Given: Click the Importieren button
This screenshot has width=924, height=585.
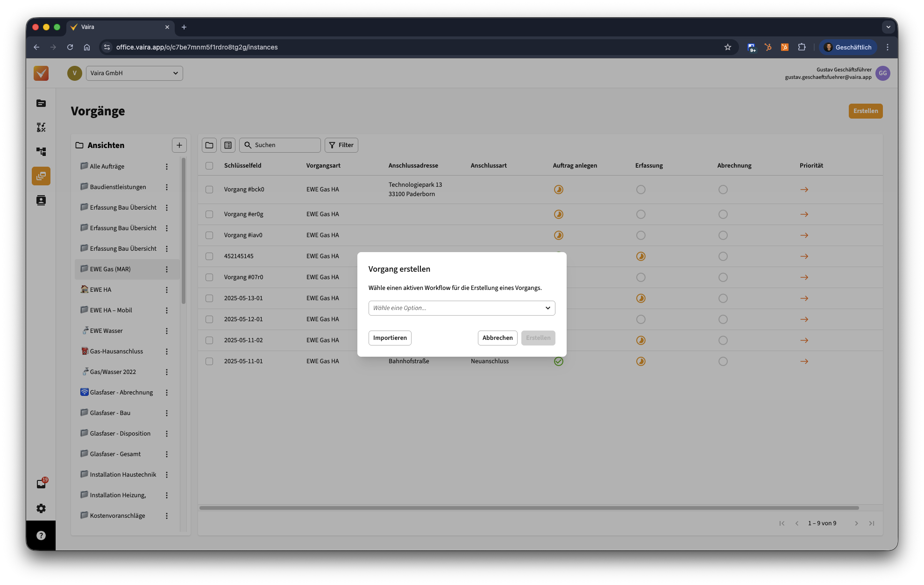Looking at the screenshot, I should 390,338.
